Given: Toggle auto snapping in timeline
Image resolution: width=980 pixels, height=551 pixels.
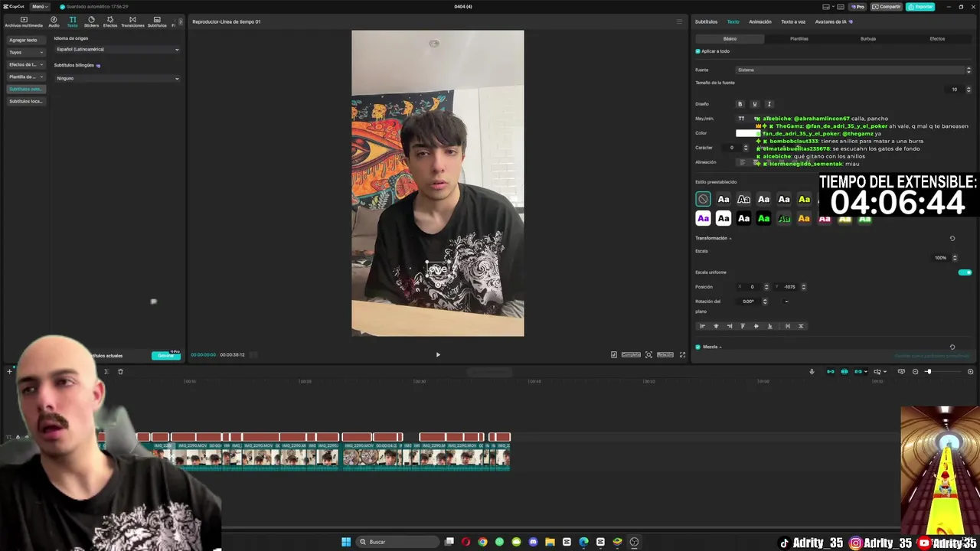Looking at the screenshot, I should (844, 372).
